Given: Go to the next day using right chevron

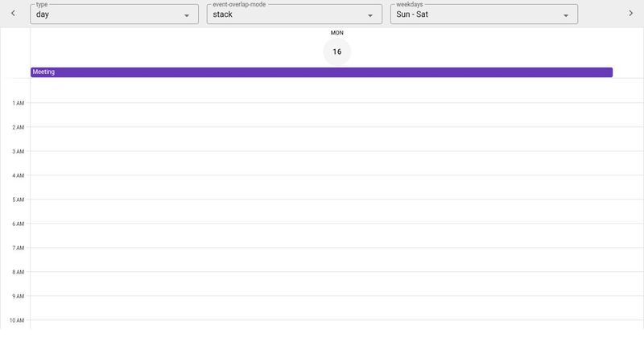Looking at the screenshot, I should coord(630,14).
